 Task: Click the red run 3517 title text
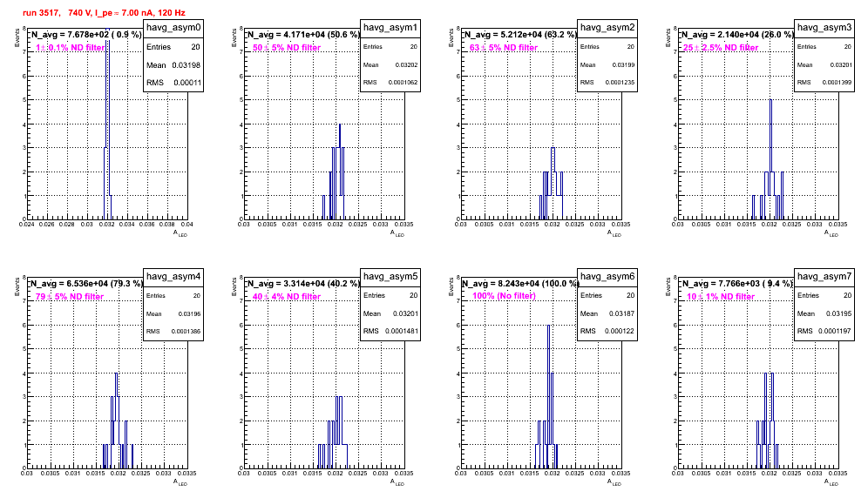[x=104, y=13]
